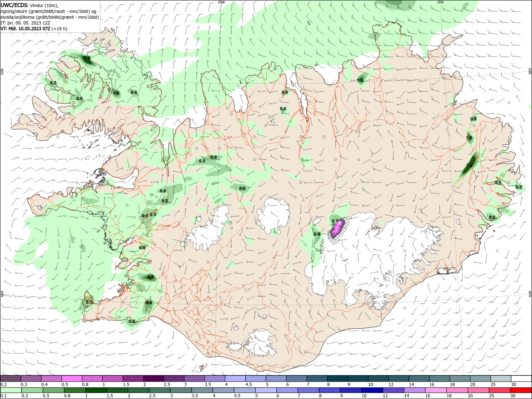Screen dimensions: 532x399
Task: Click the "IT: Þri. 09. 05. 2023 12Z" line
Action: [x=25, y=23]
